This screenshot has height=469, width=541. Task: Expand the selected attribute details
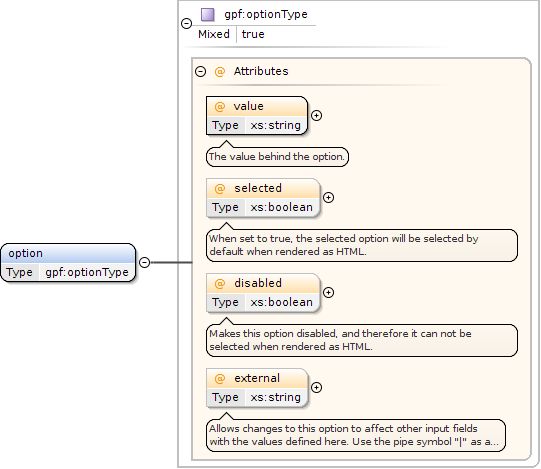(x=328, y=197)
